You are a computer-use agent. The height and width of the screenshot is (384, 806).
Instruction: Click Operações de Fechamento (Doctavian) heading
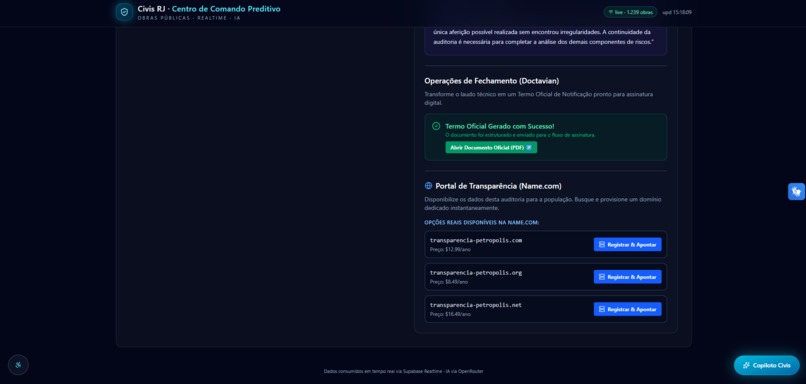(x=491, y=81)
